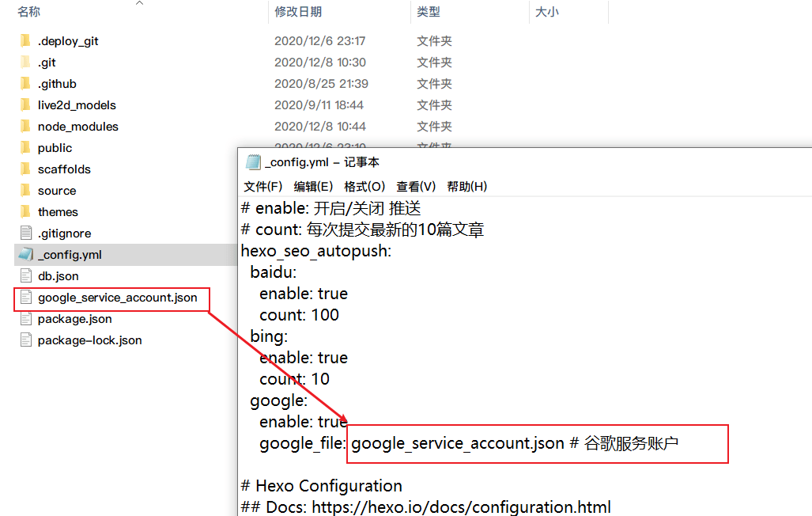Open the 格式(O) menu in Notepad
The width and height of the screenshot is (812, 516).
(x=363, y=186)
